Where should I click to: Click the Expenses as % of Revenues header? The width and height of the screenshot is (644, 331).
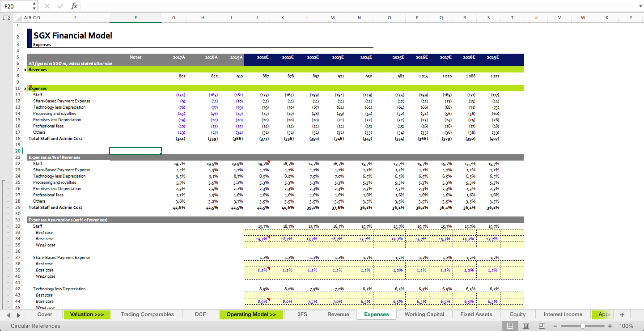point(55,157)
